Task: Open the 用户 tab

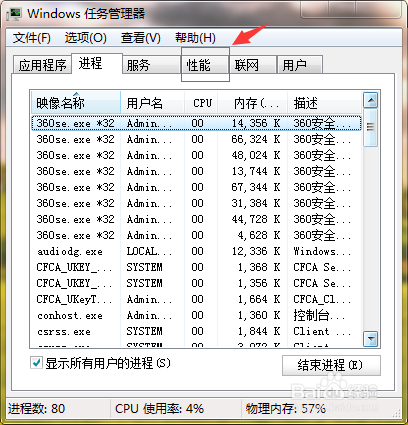Action: (300, 65)
